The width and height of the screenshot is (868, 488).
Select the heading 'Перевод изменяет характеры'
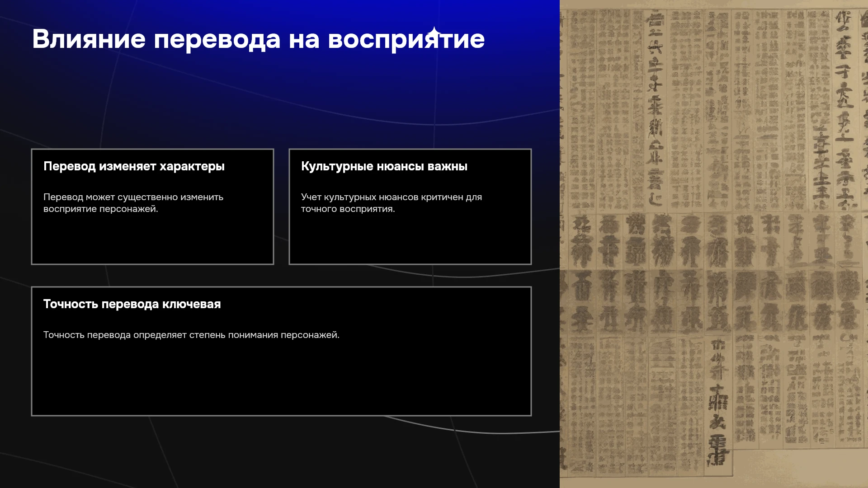point(134,166)
